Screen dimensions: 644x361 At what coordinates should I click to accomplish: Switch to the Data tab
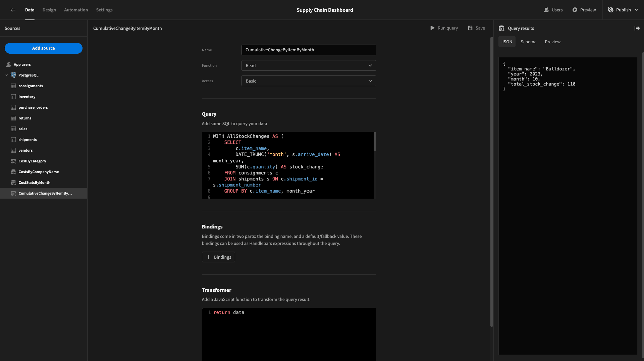[30, 10]
